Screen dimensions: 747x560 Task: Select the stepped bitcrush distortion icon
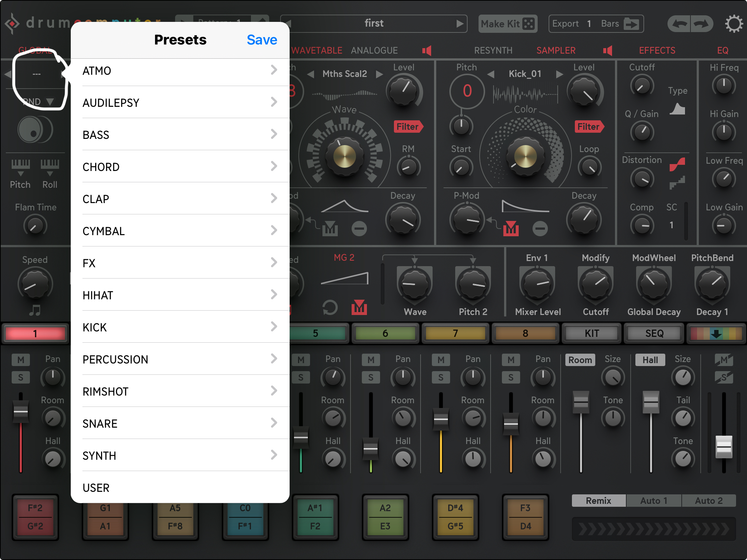(677, 183)
